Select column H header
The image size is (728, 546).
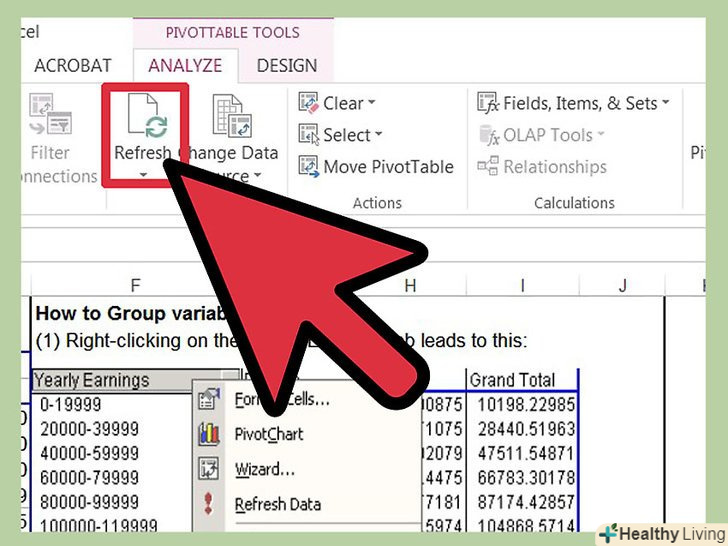[410, 285]
